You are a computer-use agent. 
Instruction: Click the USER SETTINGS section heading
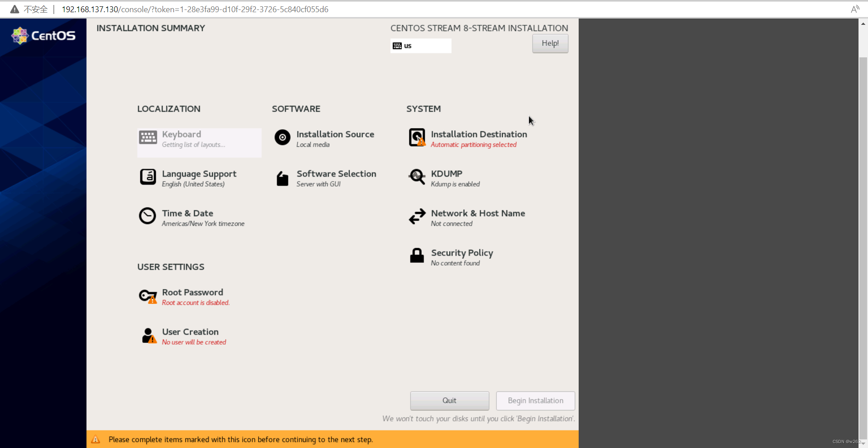[x=171, y=267]
